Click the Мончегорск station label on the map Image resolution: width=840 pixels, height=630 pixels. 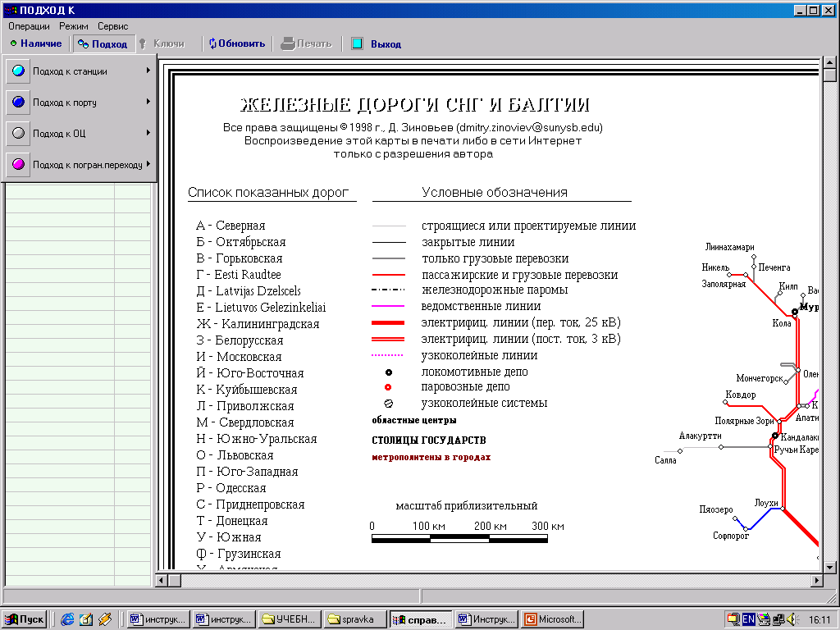[760, 378]
